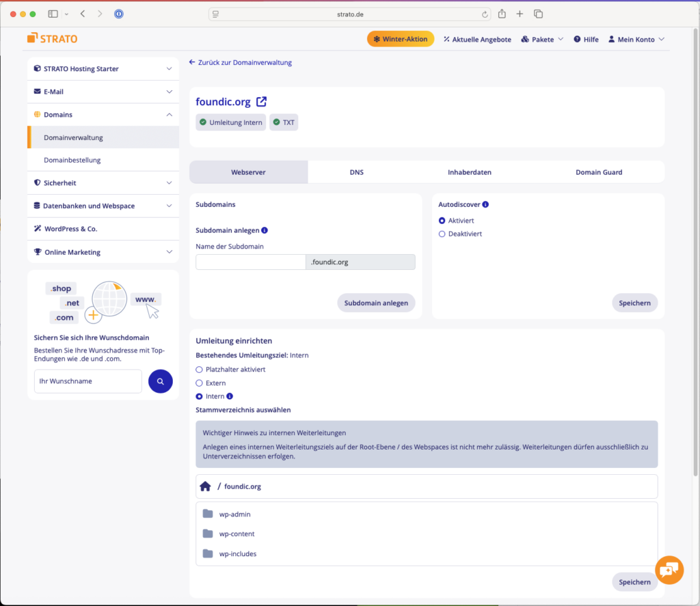700x606 pixels.
Task: Click Safari share icon in toolbar
Action: coord(502,14)
